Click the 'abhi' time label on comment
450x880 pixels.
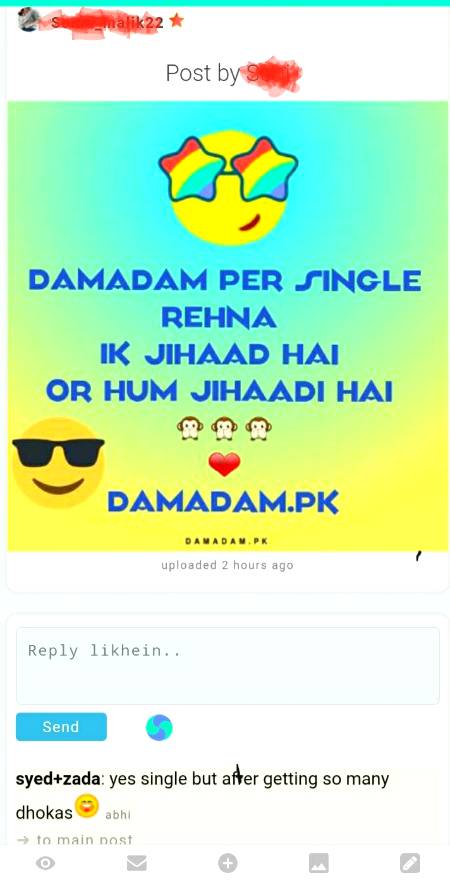[118, 814]
